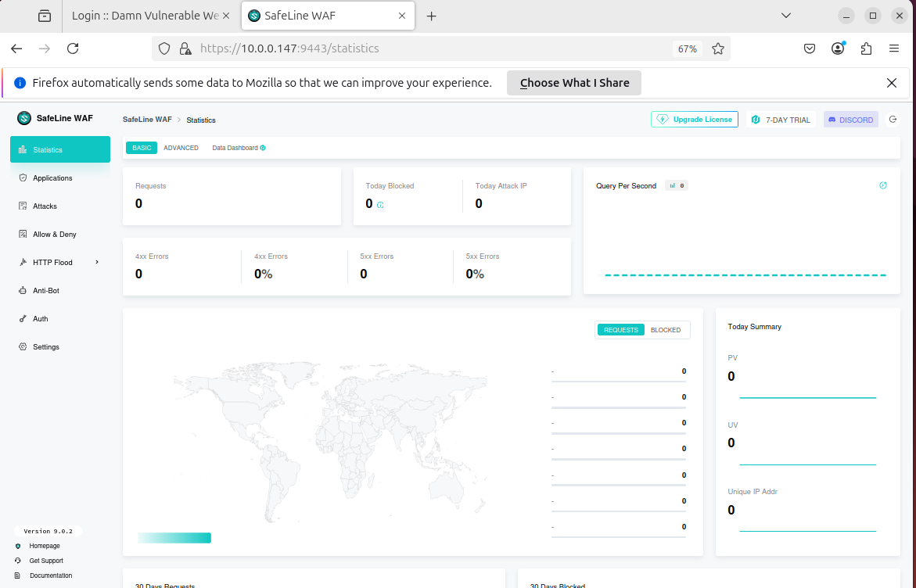Close the Damn Vulnerable Web Login tab
Image resolution: width=916 pixels, height=588 pixels.
point(226,16)
